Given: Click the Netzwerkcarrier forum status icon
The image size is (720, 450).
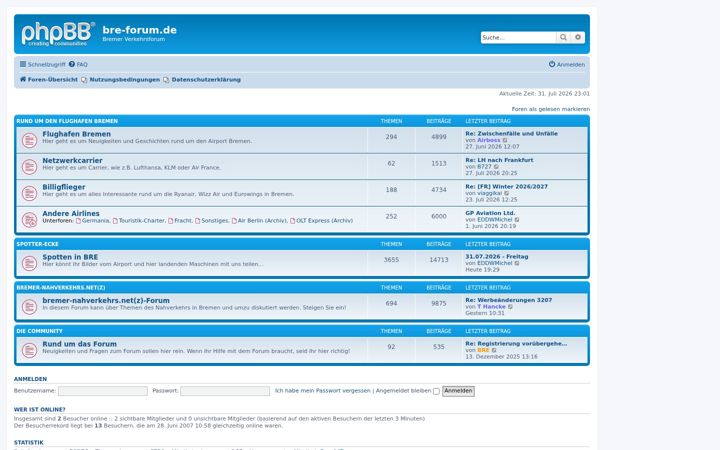Looking at the screenshot, I should point(29,167).
